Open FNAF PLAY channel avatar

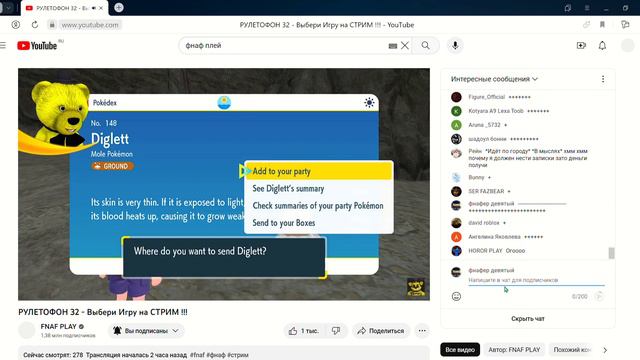click(27, 330)
